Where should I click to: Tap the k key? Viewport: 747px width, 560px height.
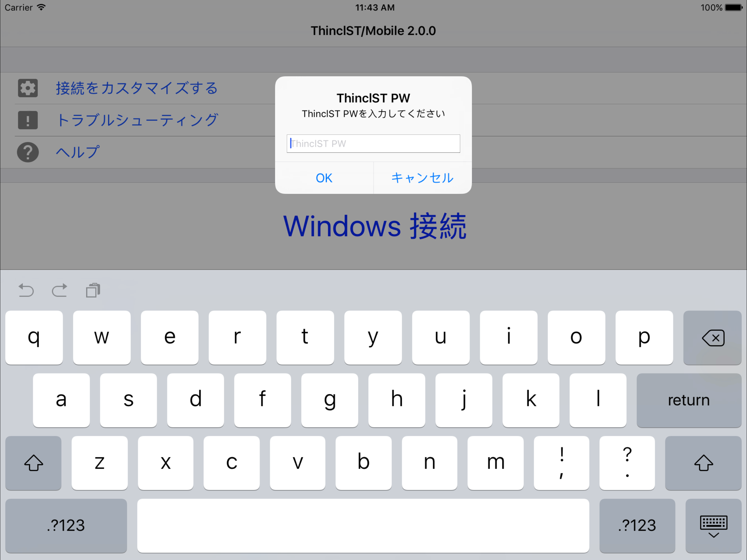531,400
